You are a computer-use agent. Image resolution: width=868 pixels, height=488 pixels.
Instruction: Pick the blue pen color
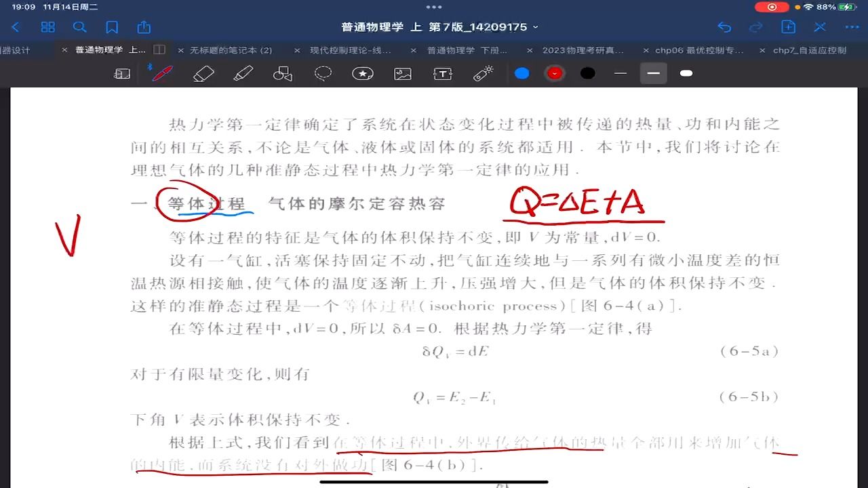521,73
